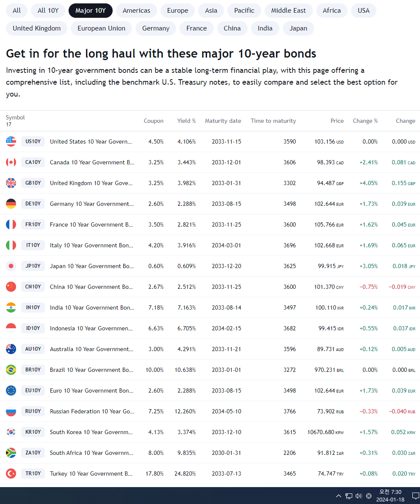Open the notification center icon
The height and width of the screenshot is (504, 420).
coord(415,496)
